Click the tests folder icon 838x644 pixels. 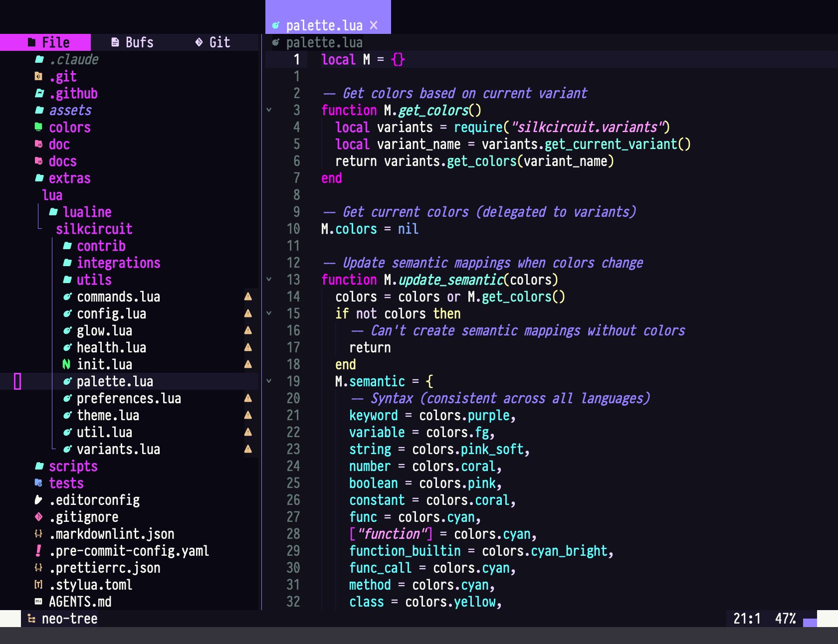click(38, 483)
